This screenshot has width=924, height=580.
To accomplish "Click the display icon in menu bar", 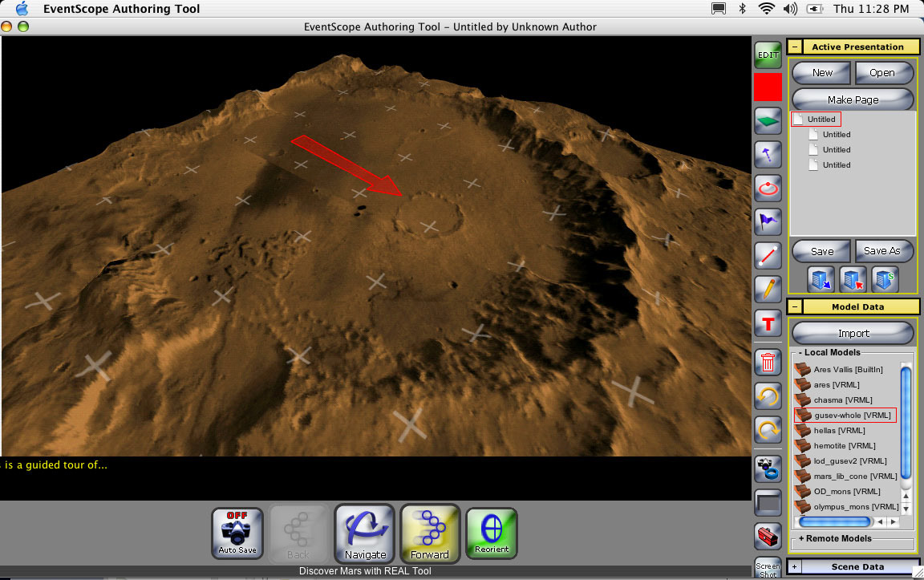I will pos(719,8).
